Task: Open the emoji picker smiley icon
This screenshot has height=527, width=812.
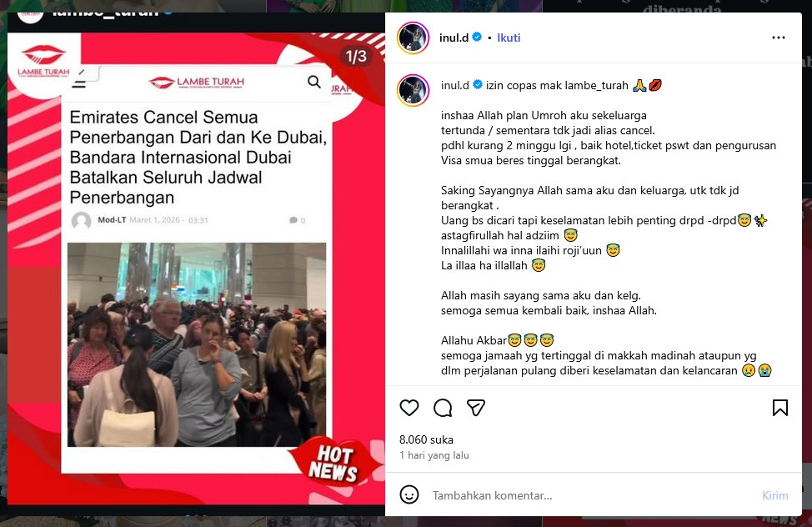Action: pos(409,494)
